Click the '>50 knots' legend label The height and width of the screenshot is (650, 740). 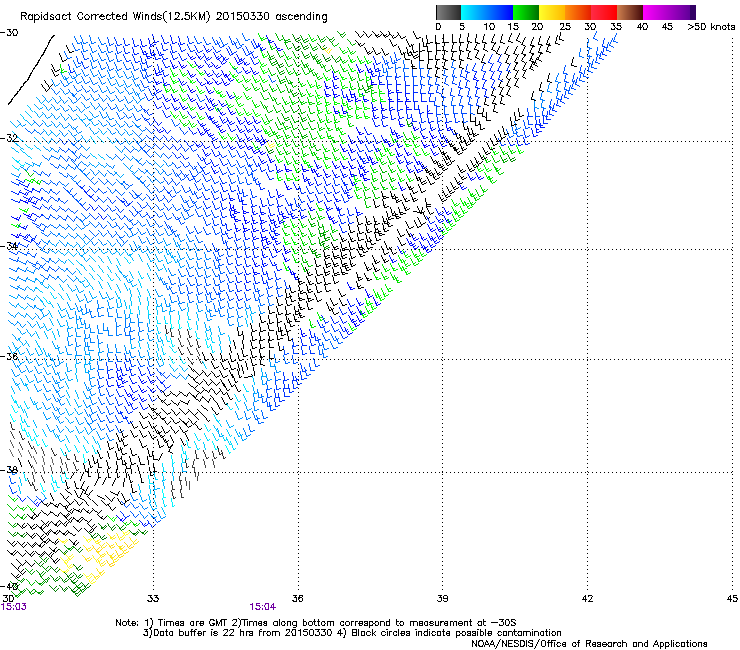coord(711,27)
